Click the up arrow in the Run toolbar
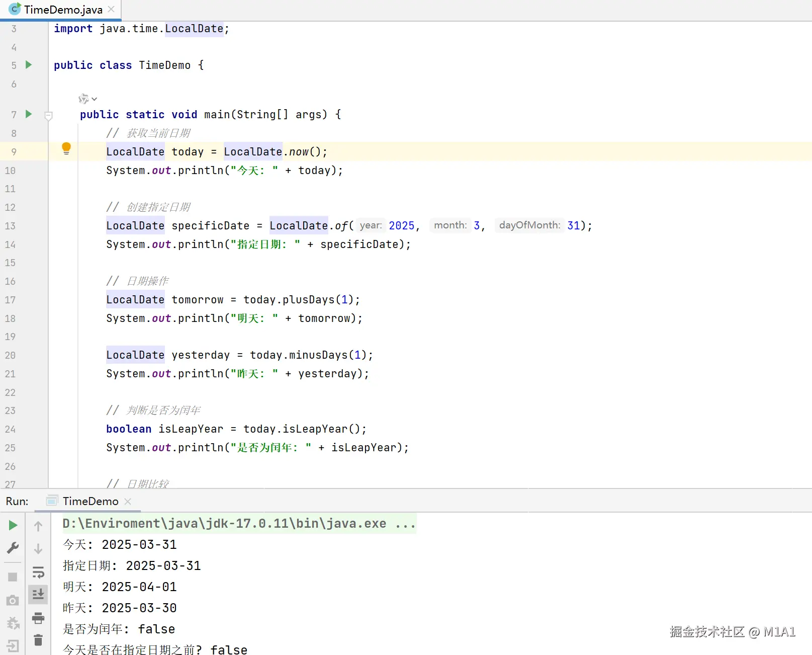Image resolution: width=812 pixels, height=655 pixels. pyautogui.click(x=38, y=526)
